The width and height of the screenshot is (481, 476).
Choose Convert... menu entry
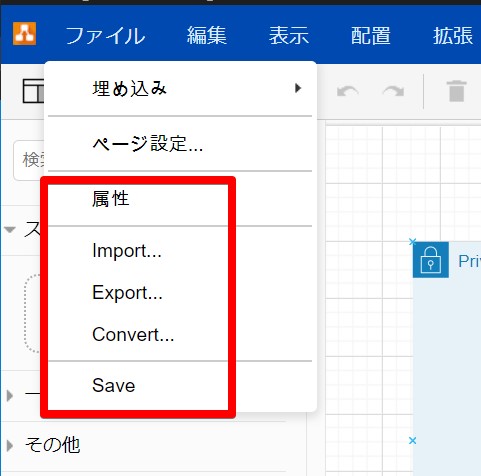(x=180, y=335)
